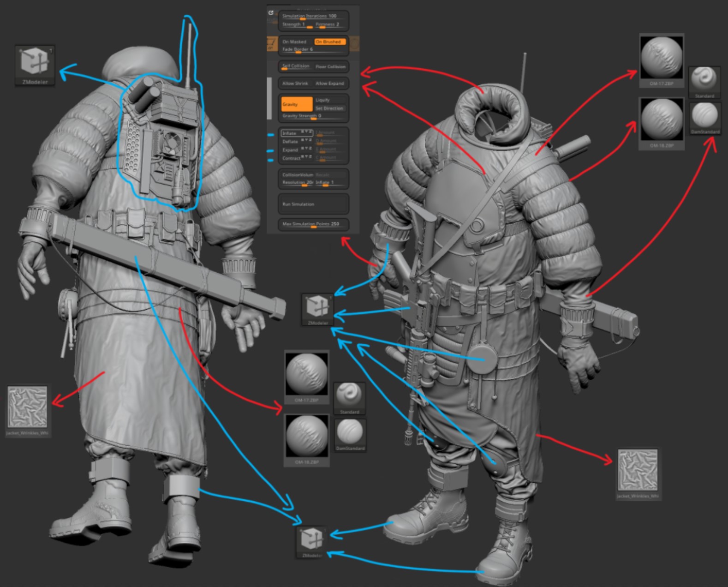Toggle Self Collision

(x=296, y=66)
